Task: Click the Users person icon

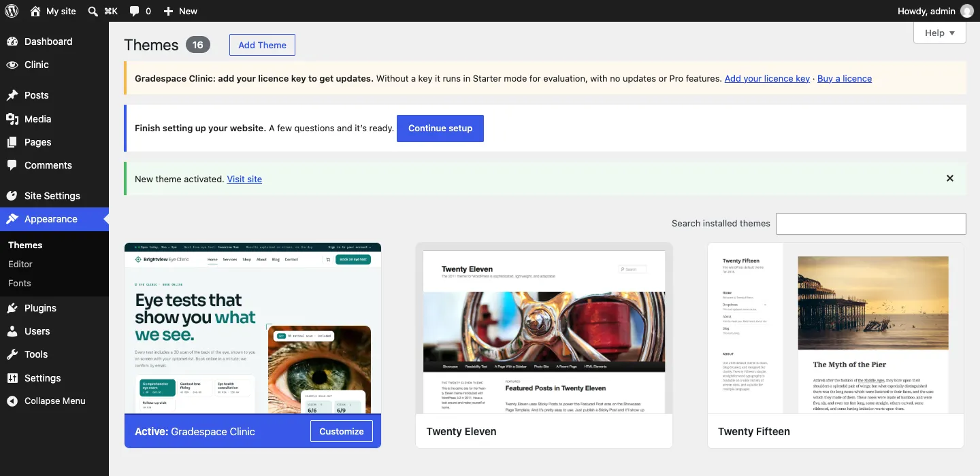Action: [x=12, y=331]
